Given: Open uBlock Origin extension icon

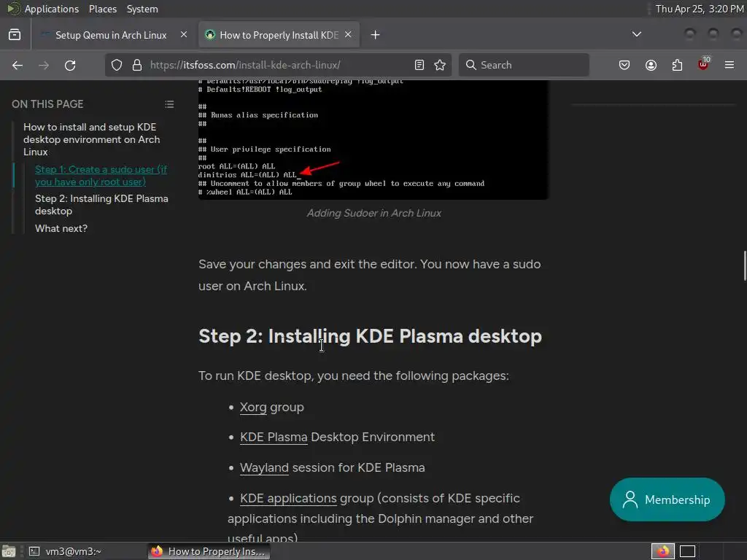Looking at the screenshot, I should click(x=703, y=64).
